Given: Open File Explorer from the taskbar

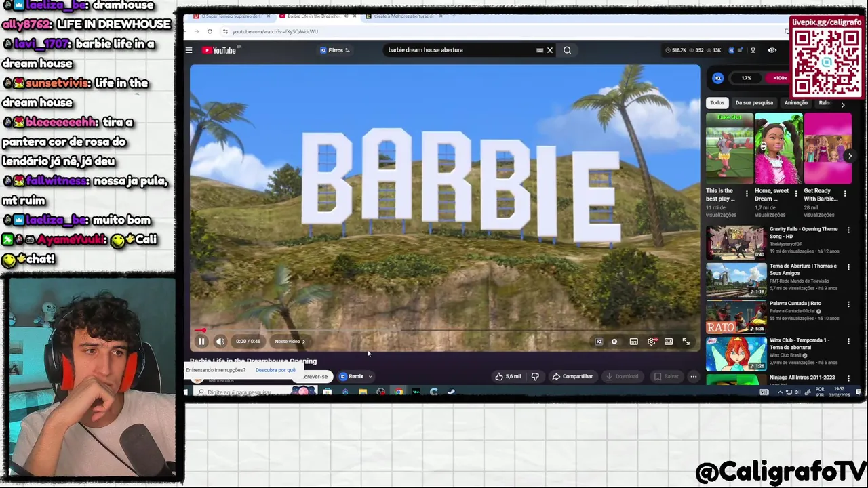Looking at the screenshot, I should click(363, 392).
